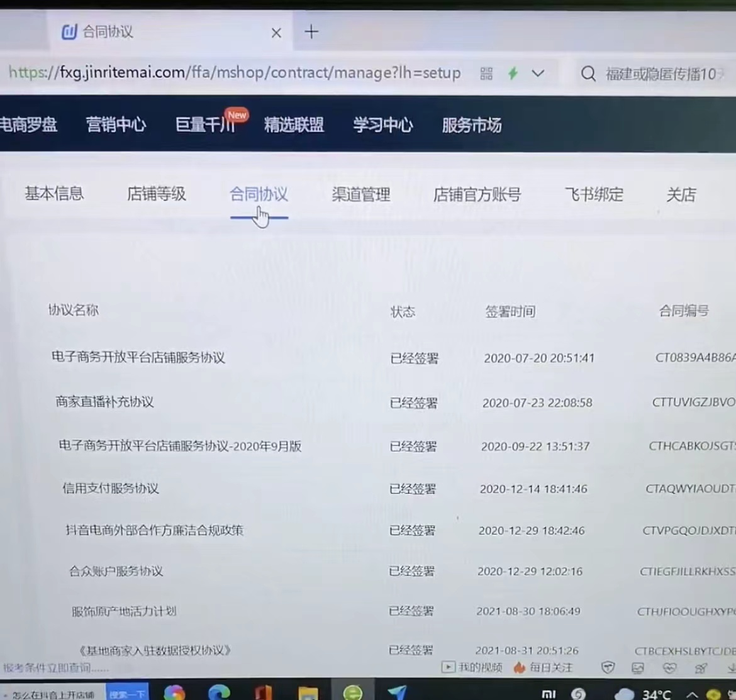
Task: Click the 合同编号 column header
Action: point(683,311)
